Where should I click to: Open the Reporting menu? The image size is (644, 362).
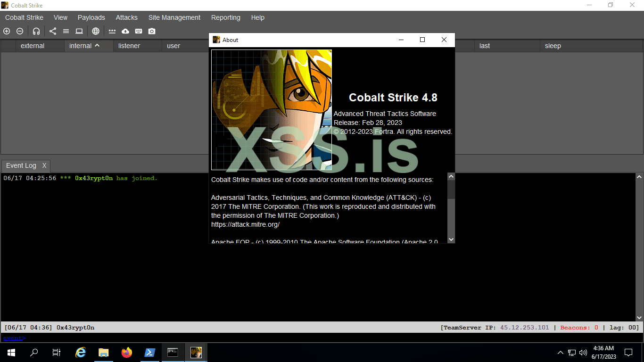pos(226,17)
